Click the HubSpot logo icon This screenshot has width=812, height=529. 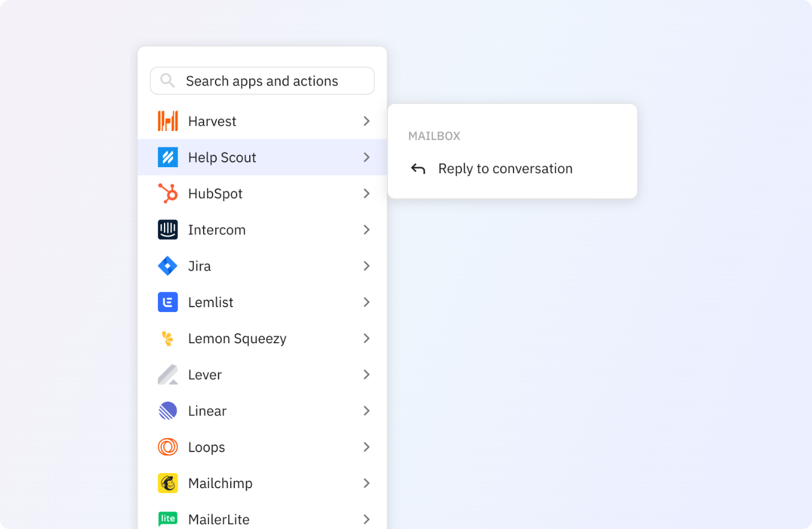tap(168, 194)
